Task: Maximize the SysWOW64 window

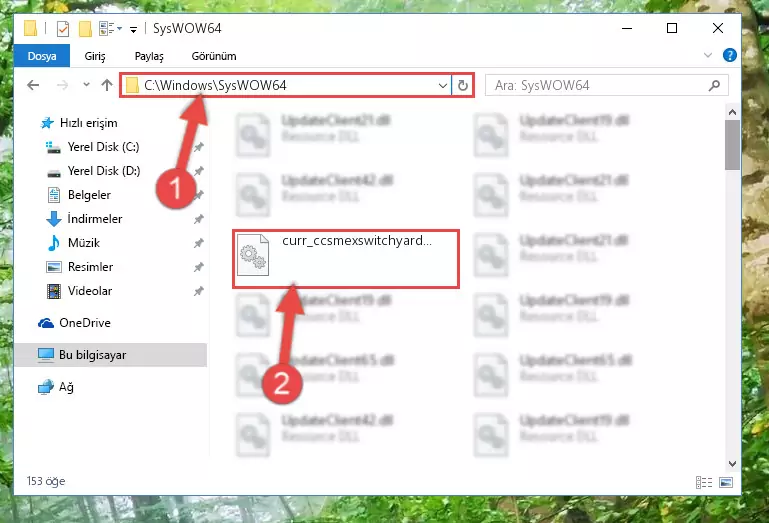Action: 672,28
